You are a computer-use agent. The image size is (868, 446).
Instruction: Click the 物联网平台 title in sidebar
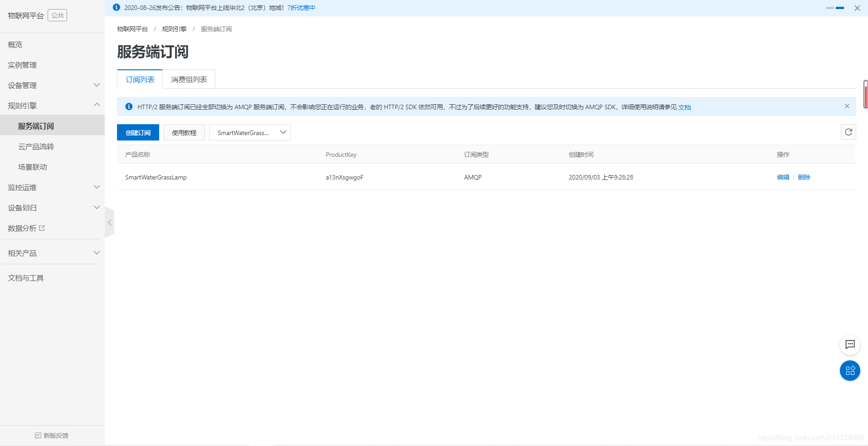(26, 15)
